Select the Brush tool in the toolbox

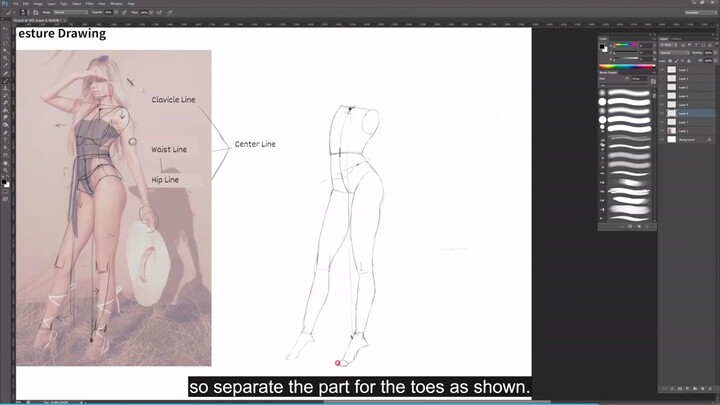(x=6, y=81)
